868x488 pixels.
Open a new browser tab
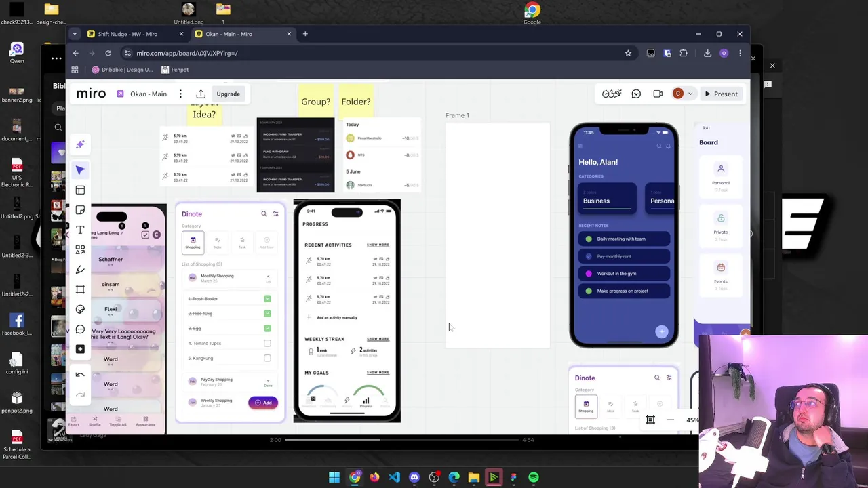point(305,34)
